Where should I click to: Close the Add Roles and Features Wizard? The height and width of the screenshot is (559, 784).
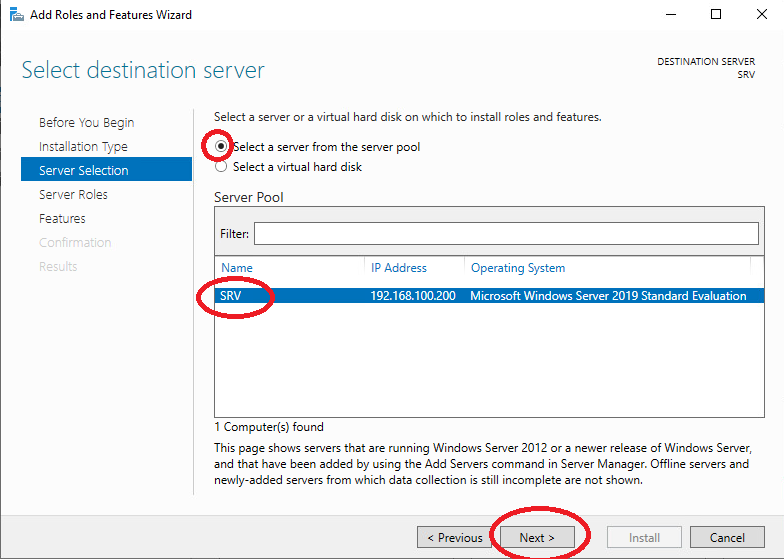pos(762,14)
